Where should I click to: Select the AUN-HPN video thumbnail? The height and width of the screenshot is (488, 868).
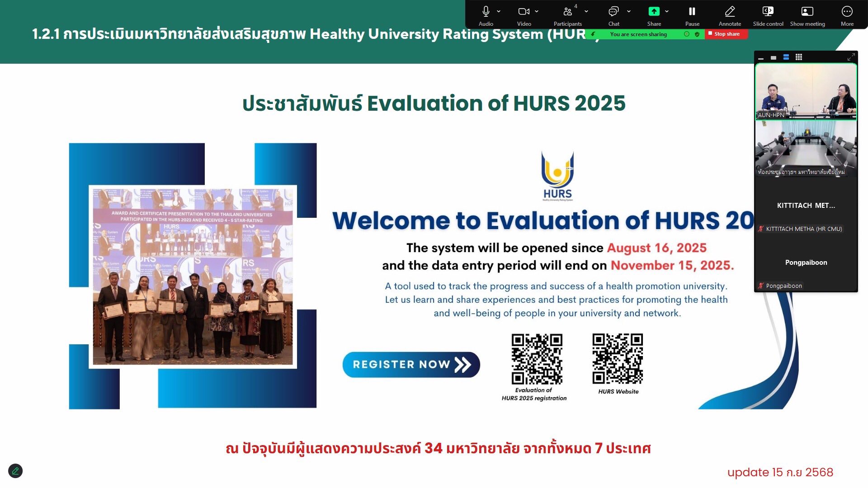806,92
